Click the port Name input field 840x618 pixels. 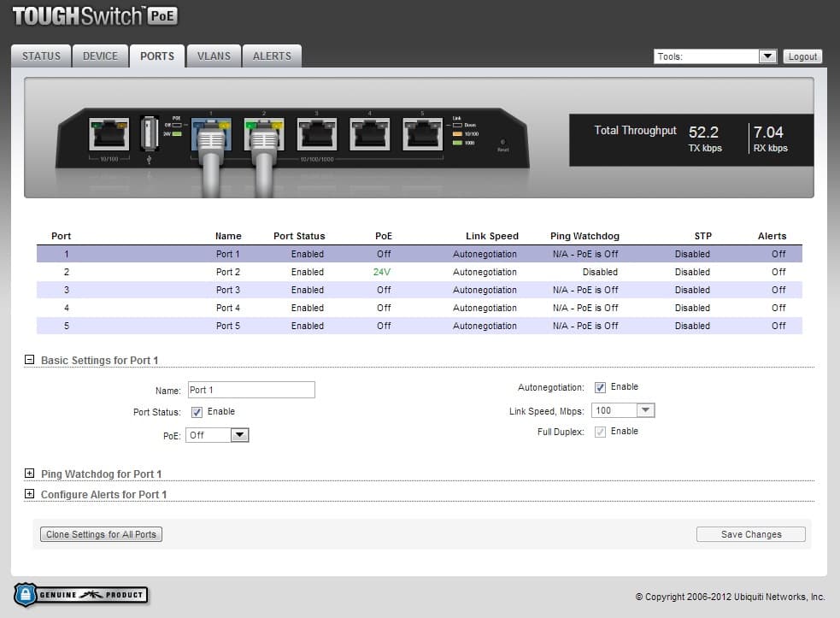point(251,390)
